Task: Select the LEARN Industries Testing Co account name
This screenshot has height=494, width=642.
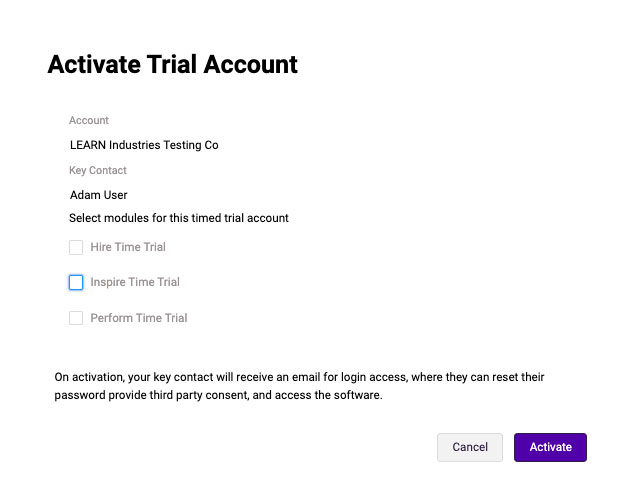Action: coord(144,145)
